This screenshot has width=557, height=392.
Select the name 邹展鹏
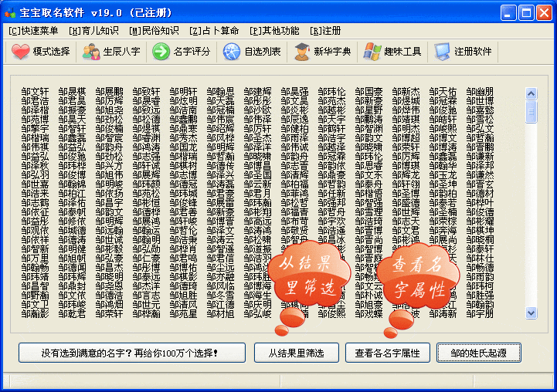coord(109,92)
